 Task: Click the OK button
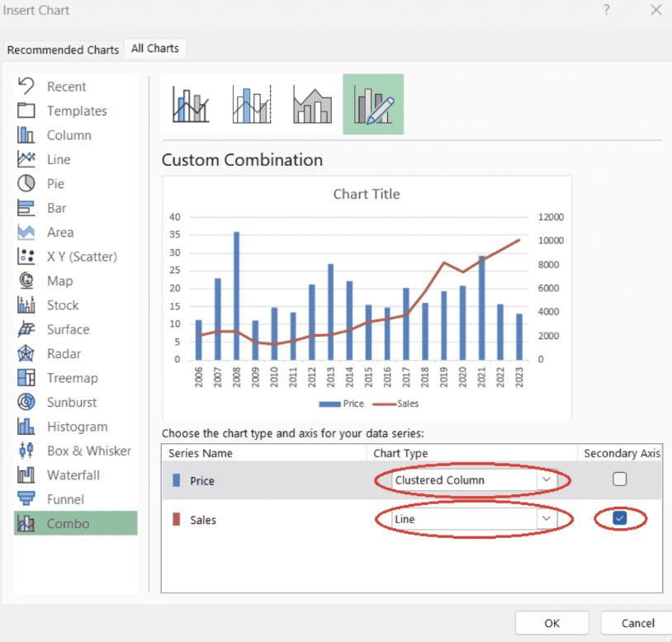click(551, 623)
